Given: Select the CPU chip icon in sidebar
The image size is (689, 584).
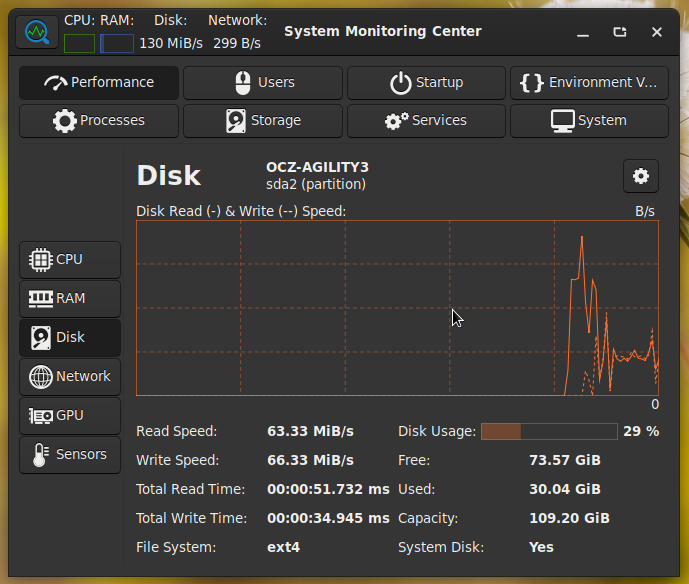Looking at the screenshot, I should click(41, 259).
